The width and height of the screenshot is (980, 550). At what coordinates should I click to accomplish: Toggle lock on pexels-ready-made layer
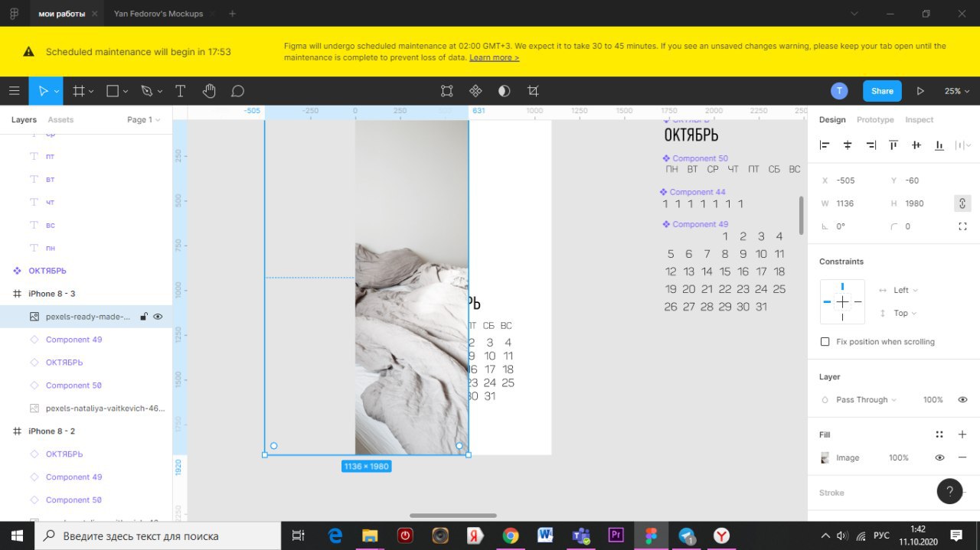[143, 317]
